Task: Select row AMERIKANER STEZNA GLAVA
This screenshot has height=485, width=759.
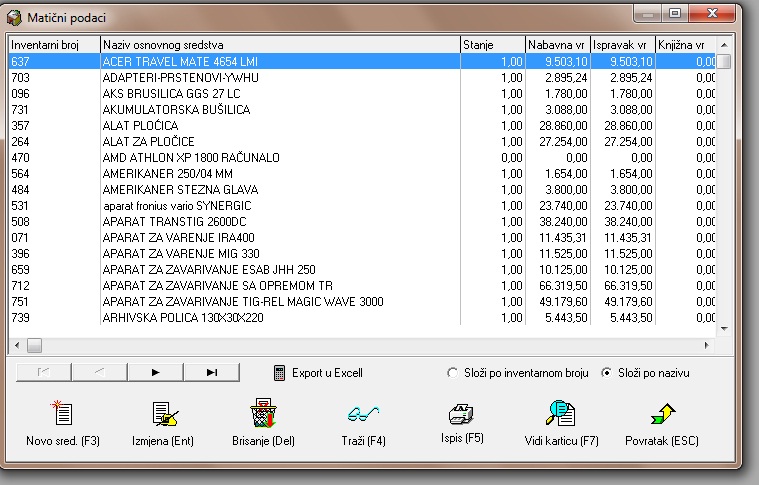Action: pos(362,189)
